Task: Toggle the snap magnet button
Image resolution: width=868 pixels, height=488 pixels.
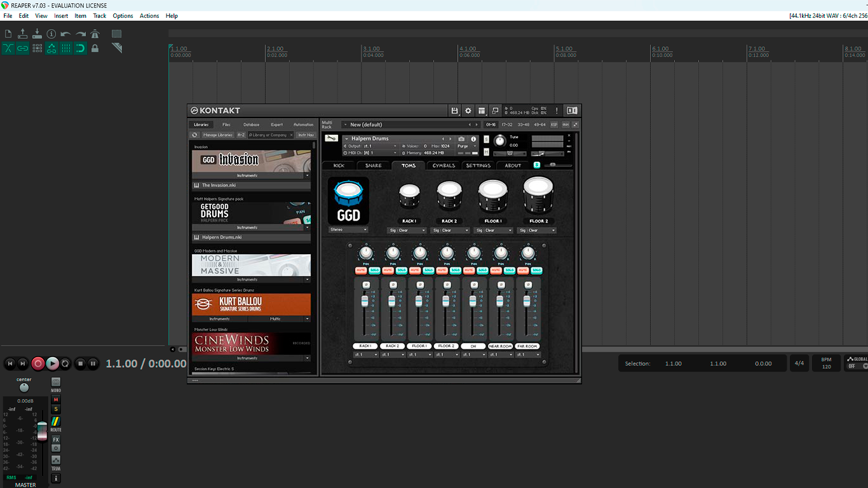Action: [x=81, y=48]
